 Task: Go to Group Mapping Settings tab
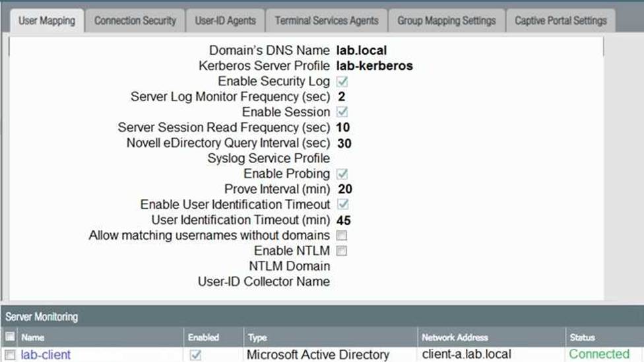click(446, 20)
